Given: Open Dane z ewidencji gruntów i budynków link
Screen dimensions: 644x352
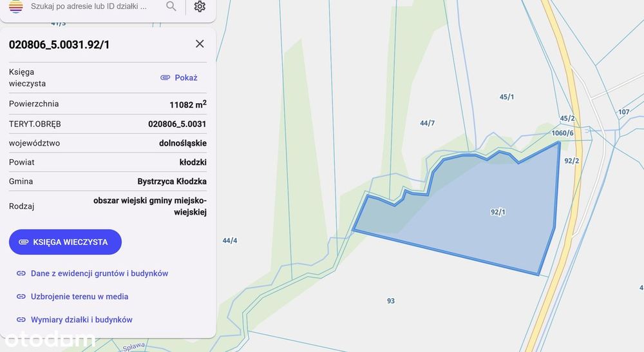Looking at the screenshot, I should pyautogui.click(x=92, y=273).
